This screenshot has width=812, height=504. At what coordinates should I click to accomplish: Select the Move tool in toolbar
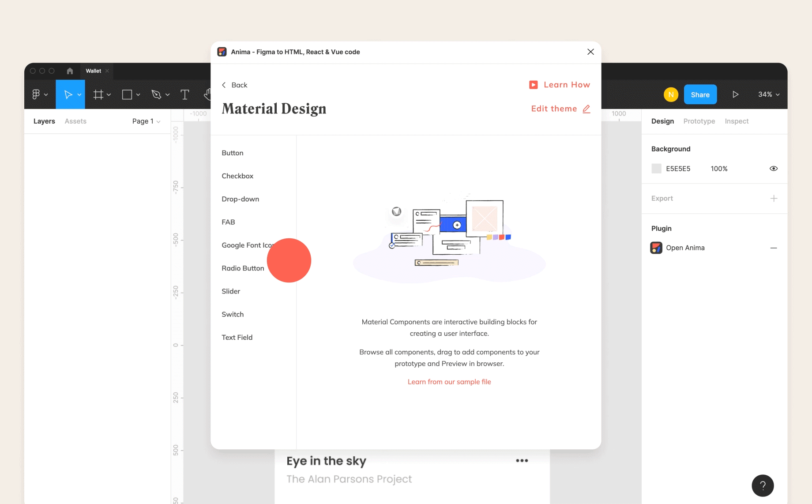(x=68, y=94)
